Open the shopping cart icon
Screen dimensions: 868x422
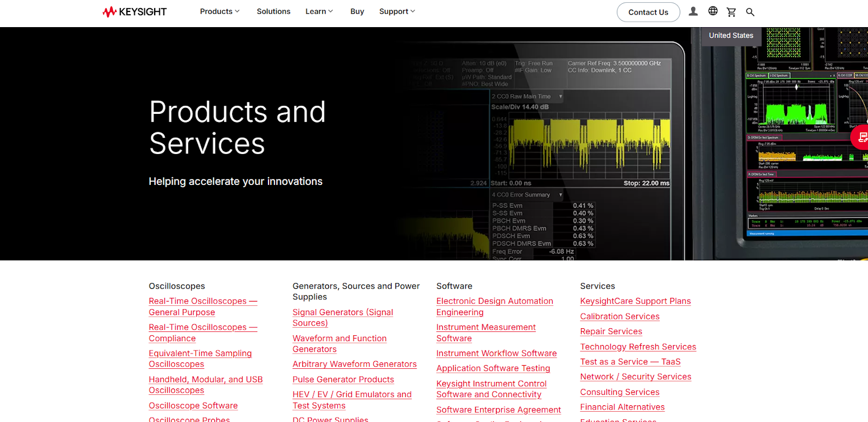pos(731,12)
